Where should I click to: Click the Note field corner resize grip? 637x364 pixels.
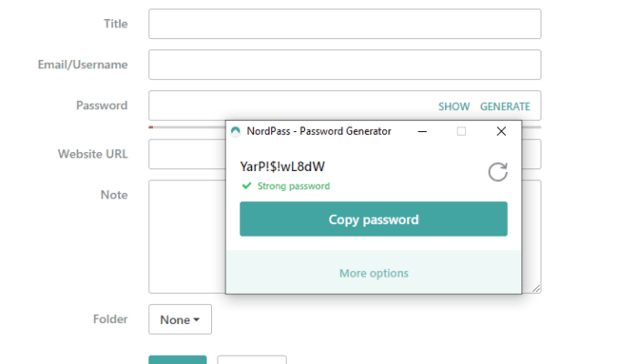pos(536,288)
